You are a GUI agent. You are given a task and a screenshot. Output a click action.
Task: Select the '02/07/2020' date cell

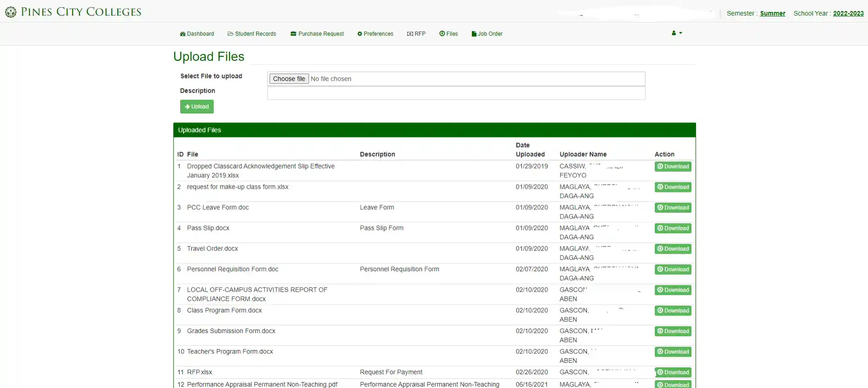tap(532, 269)
